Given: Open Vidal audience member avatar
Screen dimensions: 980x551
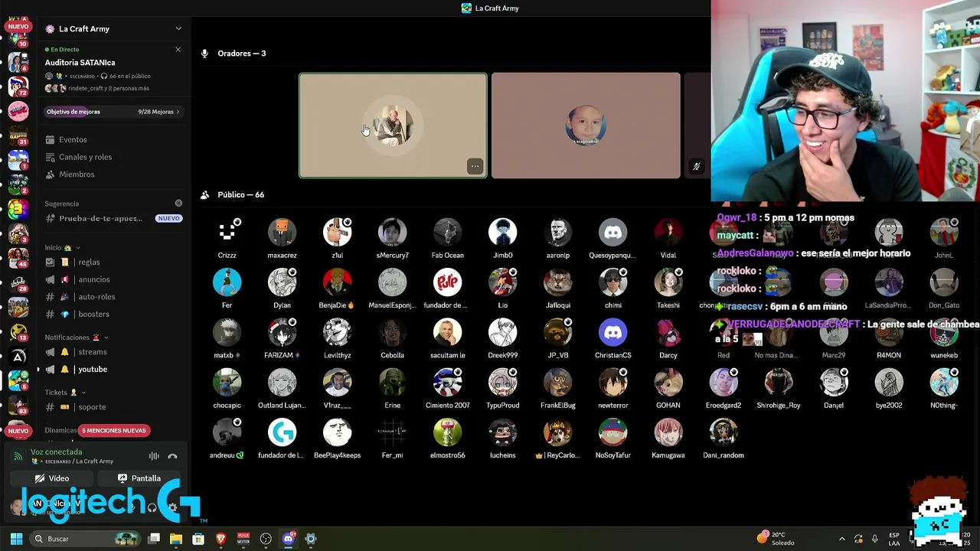Looking at the screenshot, I should [668, 232].
